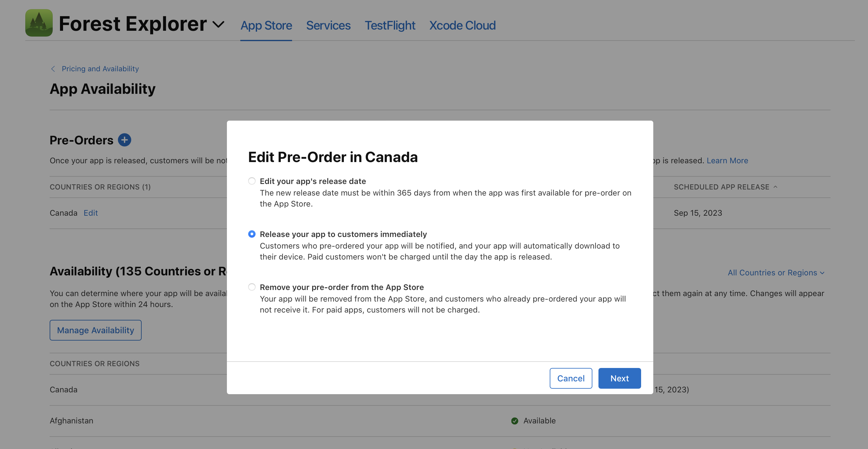Screen dimensions: 868x449
Task: Go back to Pricing and Availability
Action: coord(100,69)
